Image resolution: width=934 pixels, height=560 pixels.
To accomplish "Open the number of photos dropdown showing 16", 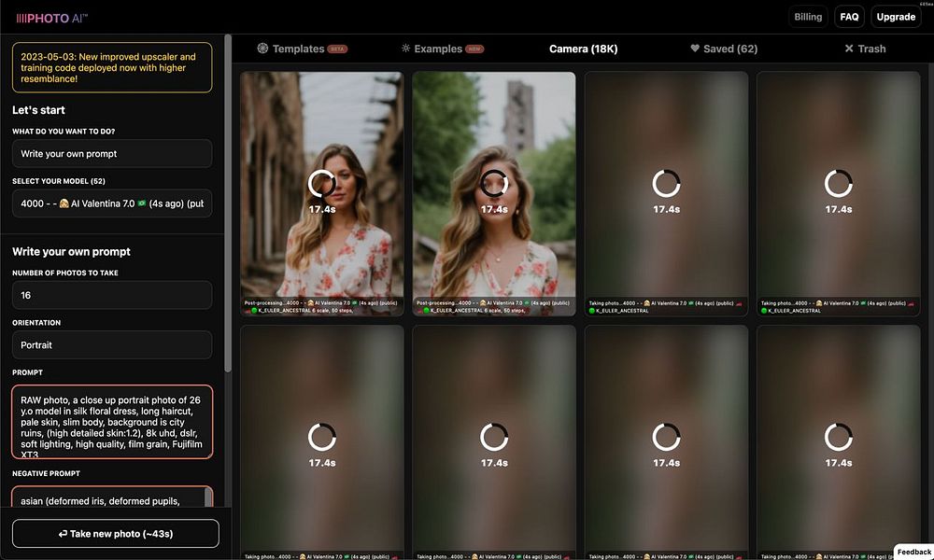I will tap(112, 295).
